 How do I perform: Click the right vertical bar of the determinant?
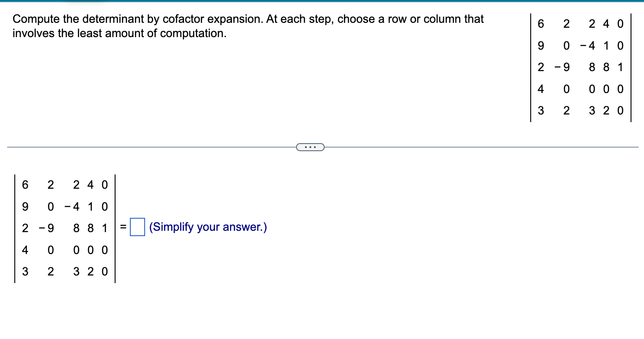pos(631,67)
